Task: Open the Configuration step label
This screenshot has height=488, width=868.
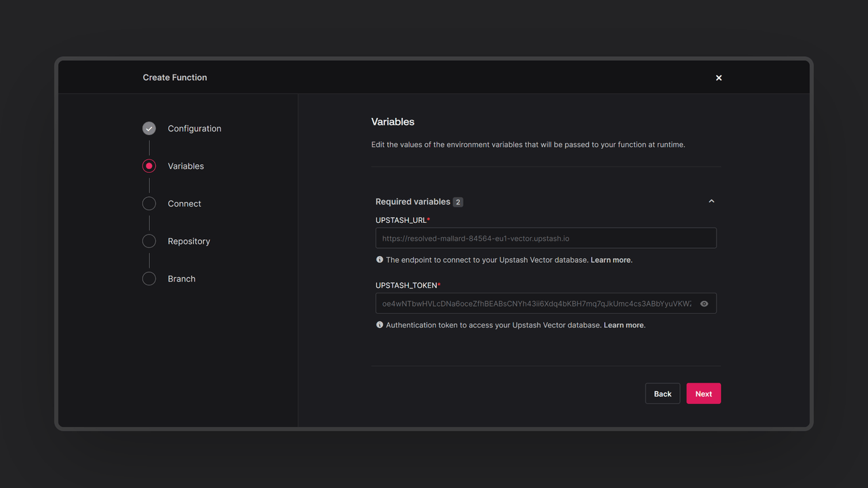Action: point(195,129)
